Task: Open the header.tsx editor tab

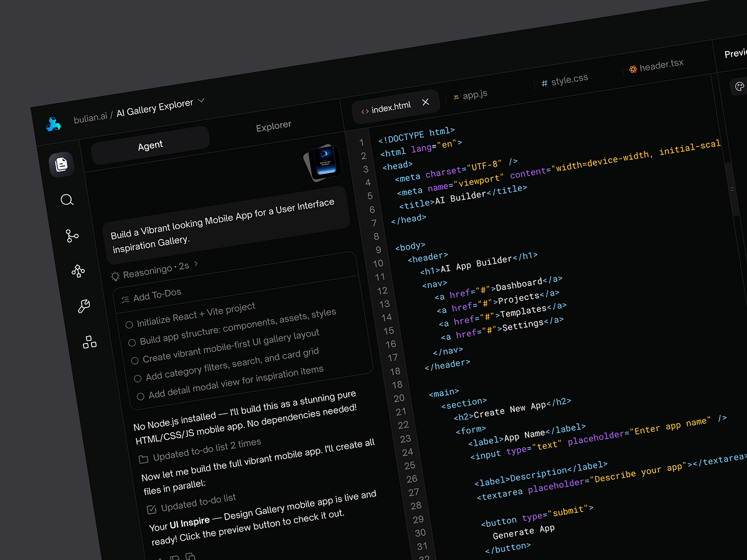Action: (656, 66)
